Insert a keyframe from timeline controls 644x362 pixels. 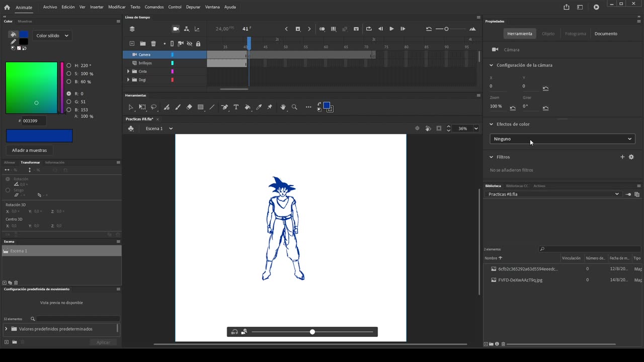[298, 29]
